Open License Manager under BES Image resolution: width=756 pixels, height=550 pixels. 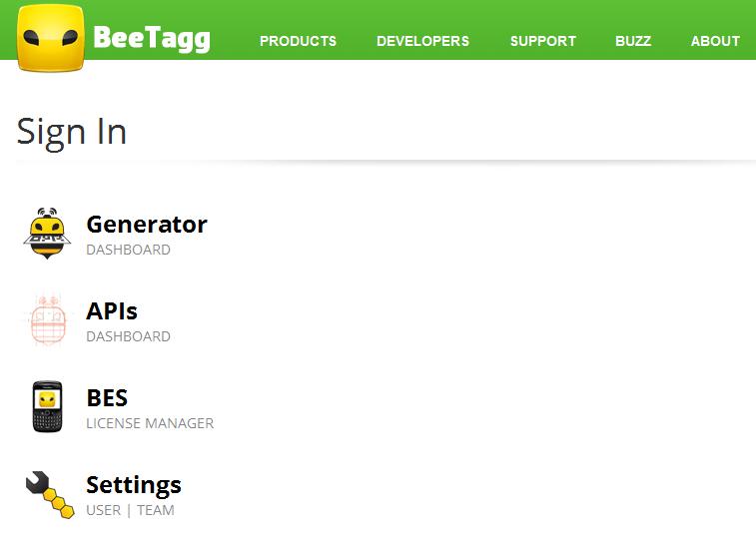tap(150, 423)
